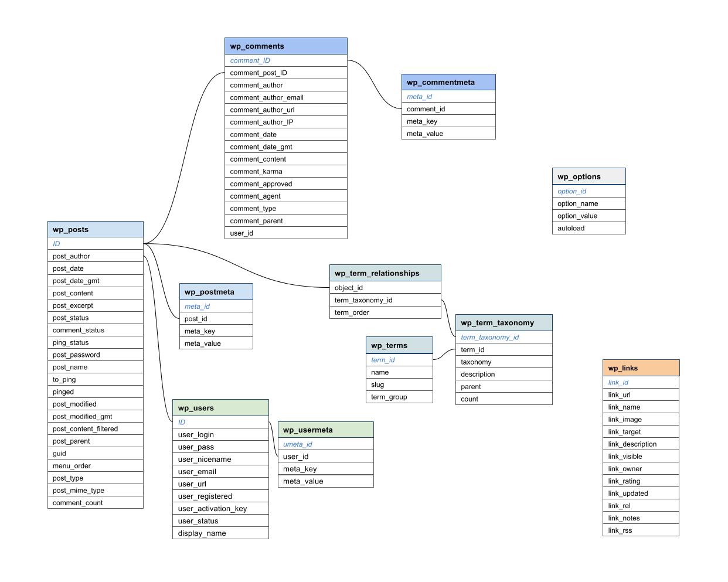Click the post_password row
Image resolution: width=728 pixels, height=582 pixels.
click(96, 355)
